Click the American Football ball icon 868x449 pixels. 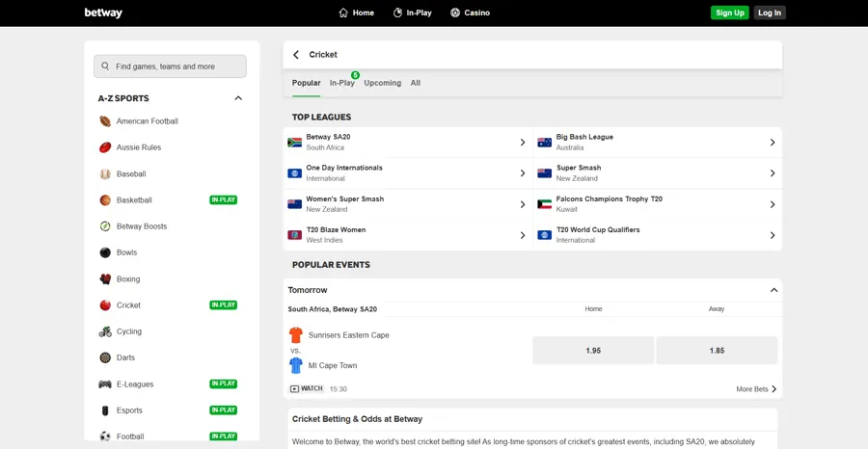(105, 121)
